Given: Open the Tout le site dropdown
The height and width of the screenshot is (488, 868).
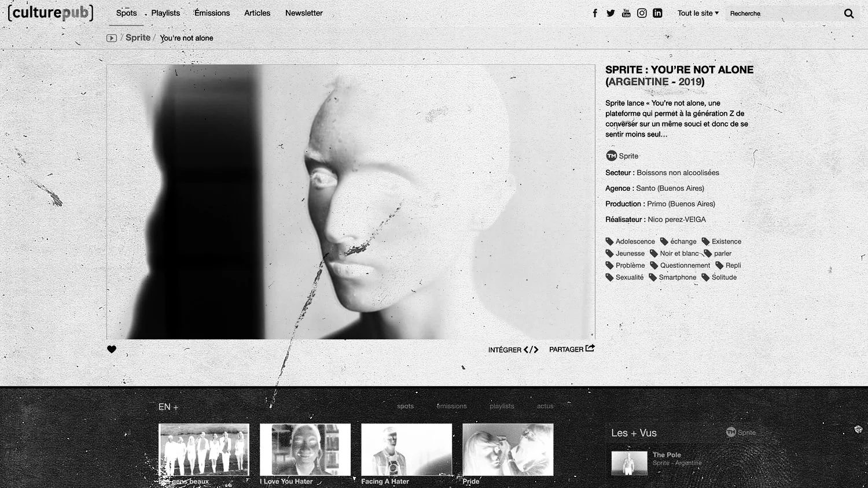Looking at the screenshot, I should [698, 13].
